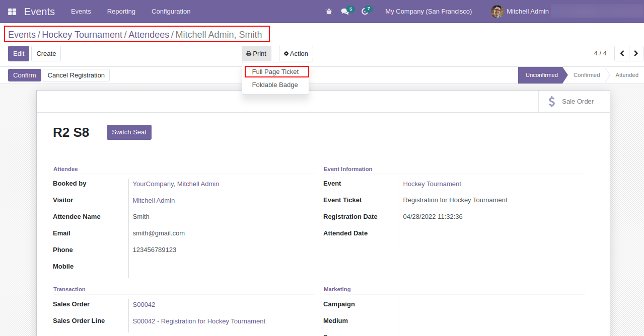Screen dimensions: 644x336
Task: Open YourCompany, Mitchell Admin booked-by link
Action: tap(176, 184)
